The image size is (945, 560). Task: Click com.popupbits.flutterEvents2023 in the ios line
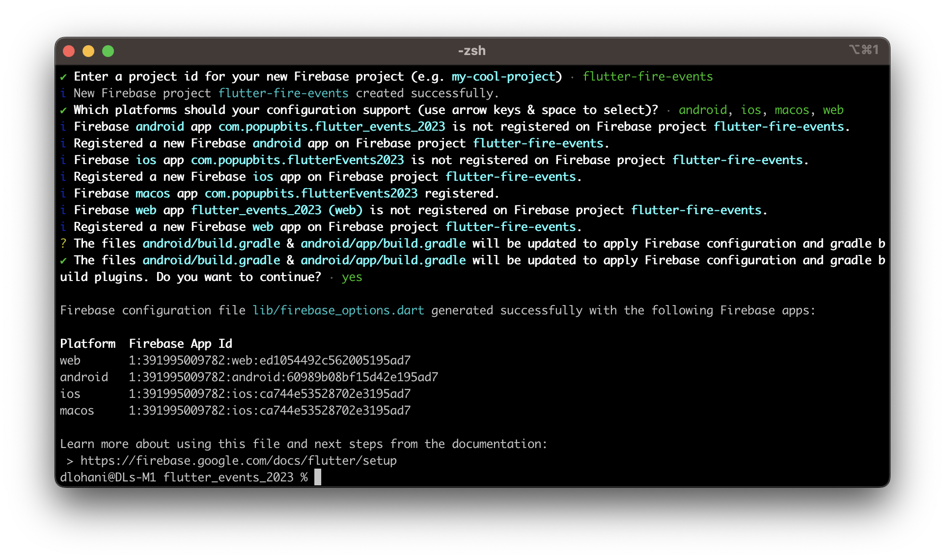297,160
